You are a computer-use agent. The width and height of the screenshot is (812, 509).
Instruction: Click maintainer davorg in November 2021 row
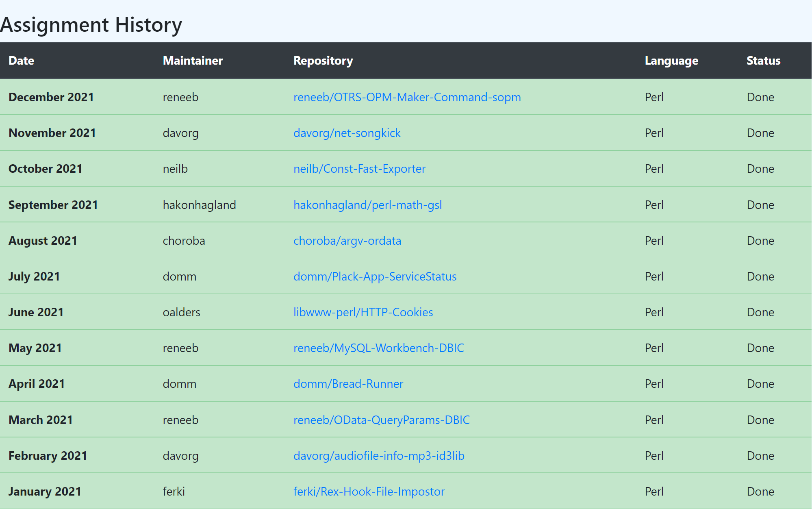click(180, 133)
